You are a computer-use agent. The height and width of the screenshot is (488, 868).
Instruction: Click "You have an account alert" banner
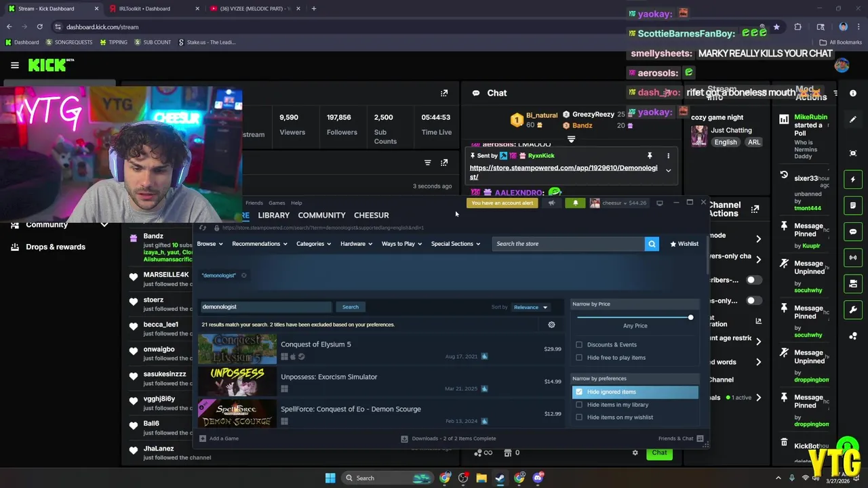(x=502, y=203)
